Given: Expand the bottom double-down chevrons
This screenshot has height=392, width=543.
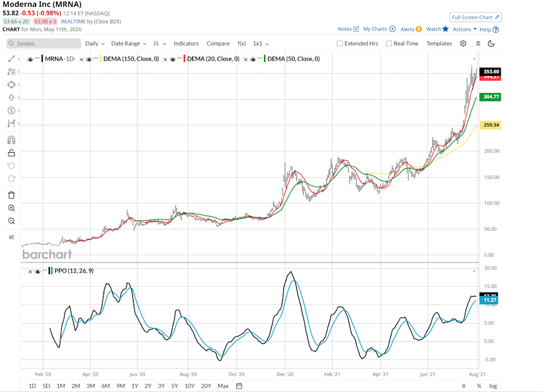Looking at the screenshot, I should 464,386.
